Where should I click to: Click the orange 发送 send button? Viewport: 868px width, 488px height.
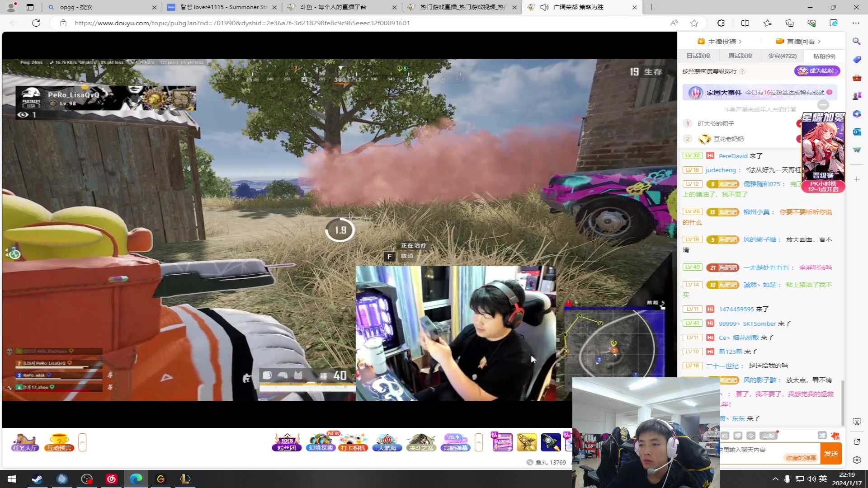point(831,454)
